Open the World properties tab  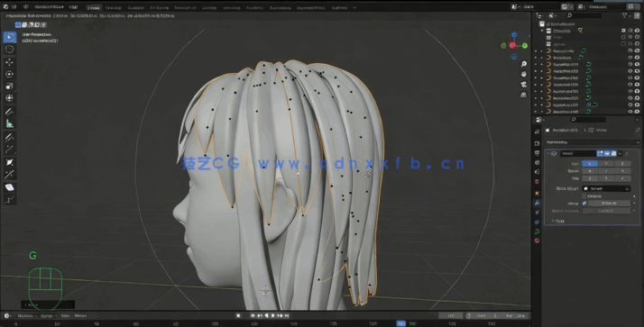click(x=538, y=181)
